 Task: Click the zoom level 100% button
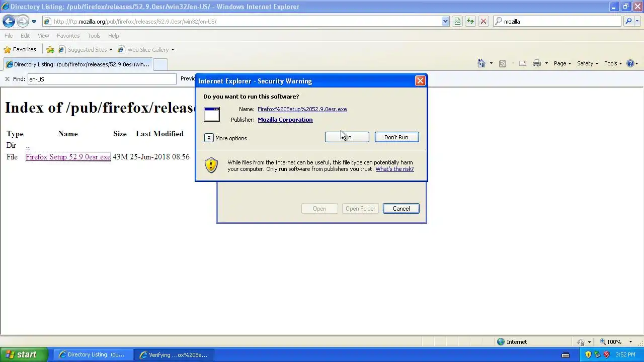tap(610, 342)
